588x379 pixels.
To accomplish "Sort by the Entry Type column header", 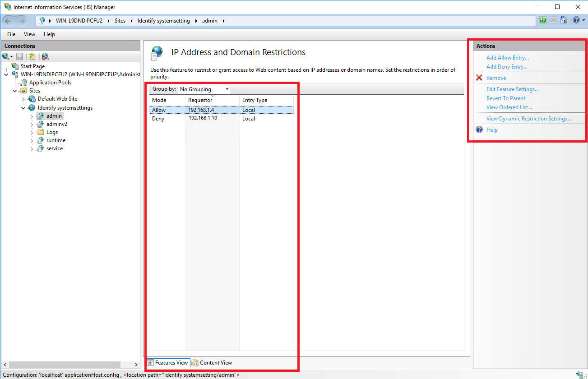I will click(x=266, y=100).
